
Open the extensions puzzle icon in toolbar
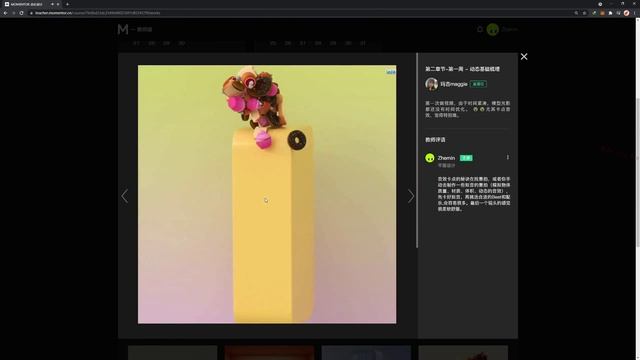point(610,13)
